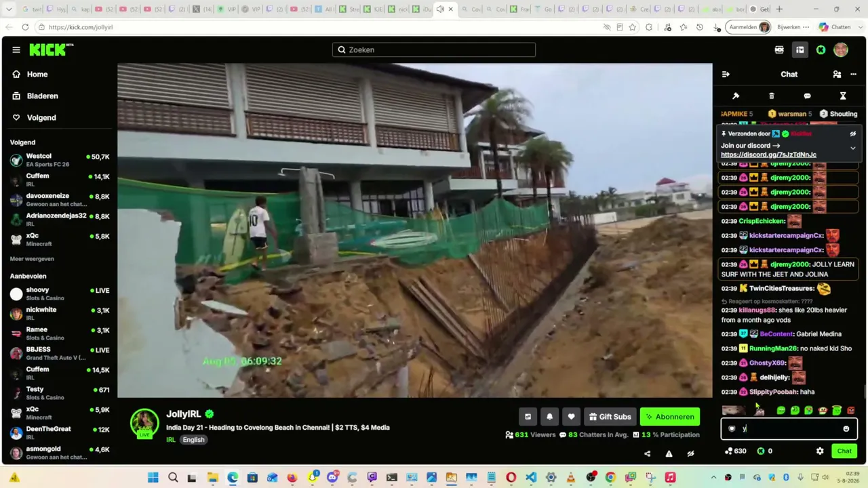This screenshot has width=868, height=488.
Task: Expand the pinned message chevron
Action: click(x=853, y=148)
